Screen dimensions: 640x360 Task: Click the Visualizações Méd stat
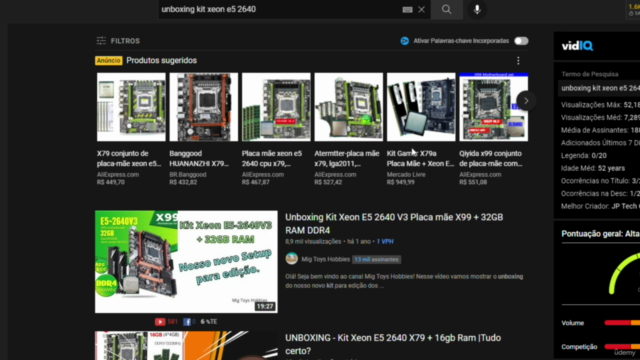point(600,118)
